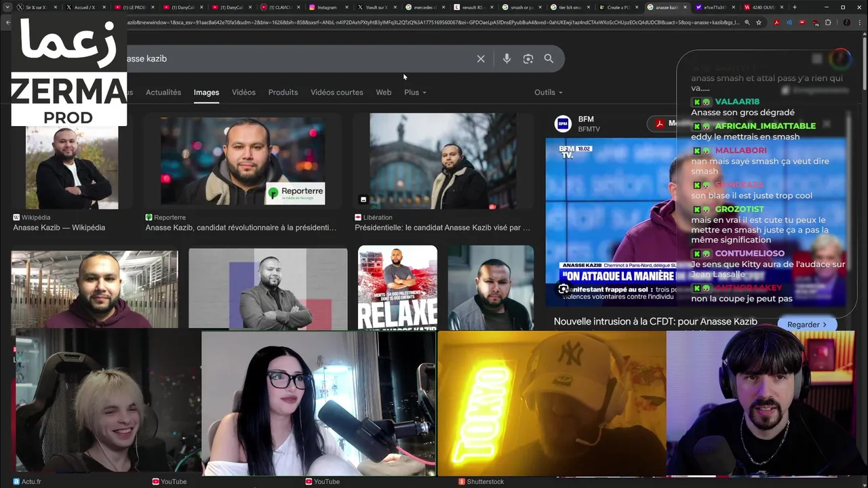
Task: Click chat username ANTHORAAKEY
Action: (749, 288)
